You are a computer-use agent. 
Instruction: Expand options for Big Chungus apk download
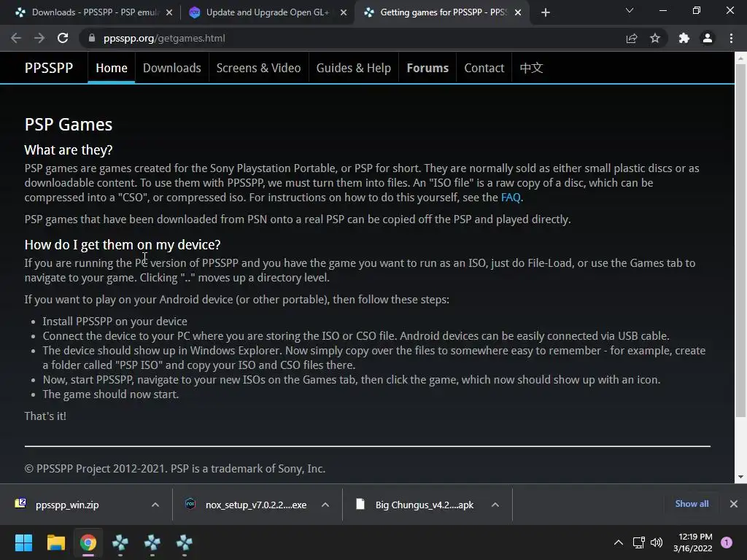click(x=495, y=505)
